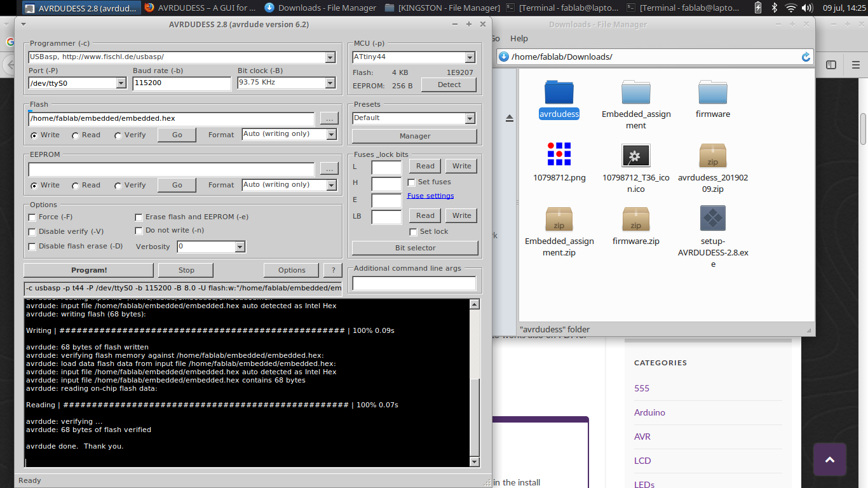
Task: Select the Flash Write radio button
Action: point(34,135)
